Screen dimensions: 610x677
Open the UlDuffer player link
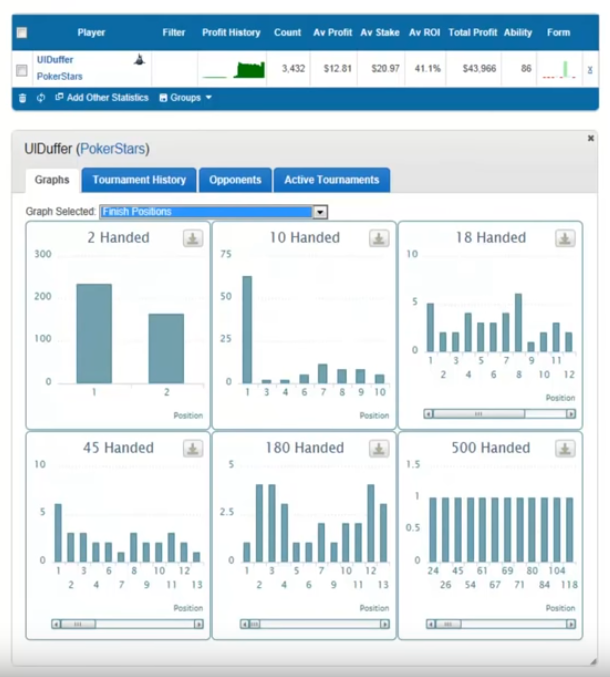(55, 60)
